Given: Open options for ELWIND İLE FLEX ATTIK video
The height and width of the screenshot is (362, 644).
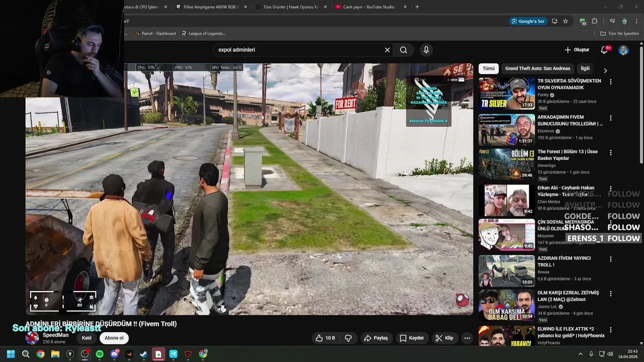Looking at the screenshot, I should coord(611,330).
